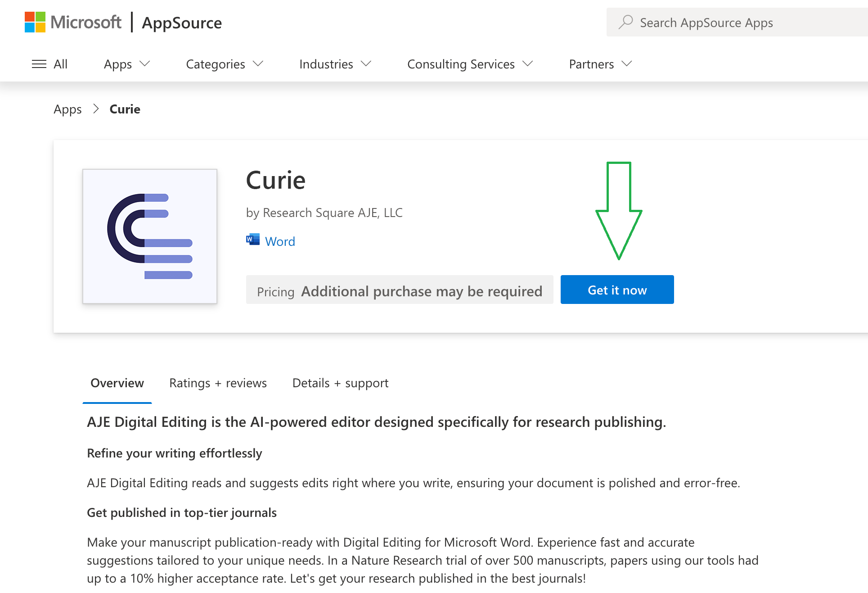
Task: Expand the Apps dropdown
Action: (127, 64)
